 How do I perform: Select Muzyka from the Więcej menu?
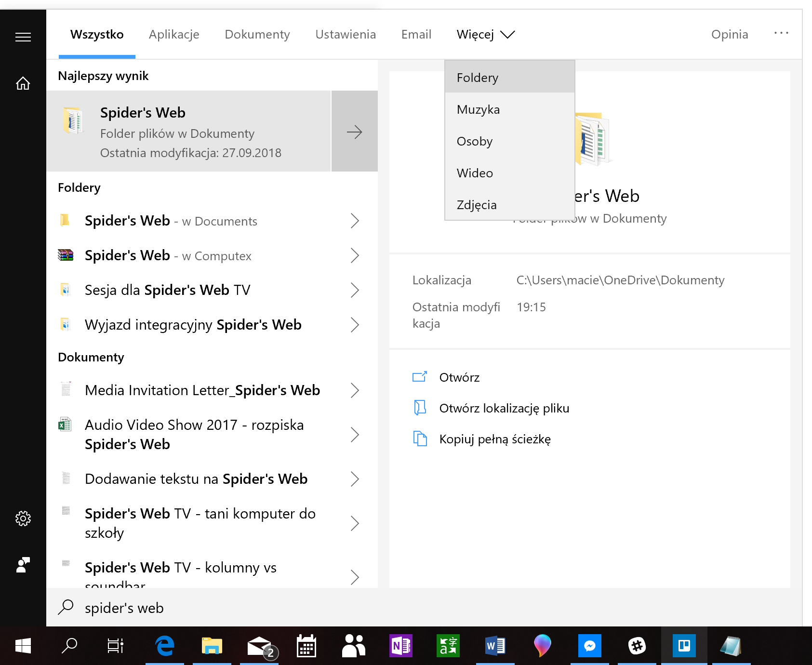click(510, 109)
